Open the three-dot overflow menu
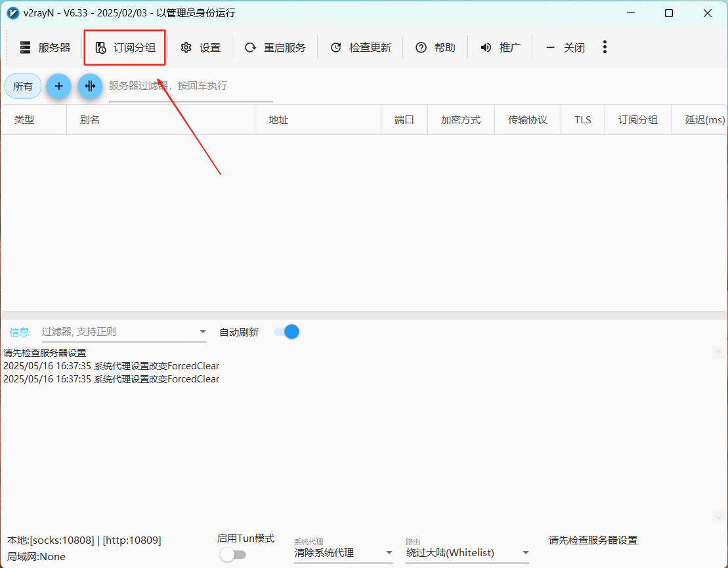728x568 pixels. 605,47
